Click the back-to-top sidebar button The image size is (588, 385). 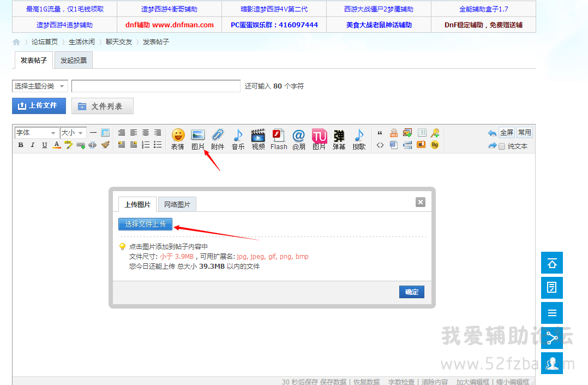click(x=552, y=263)
